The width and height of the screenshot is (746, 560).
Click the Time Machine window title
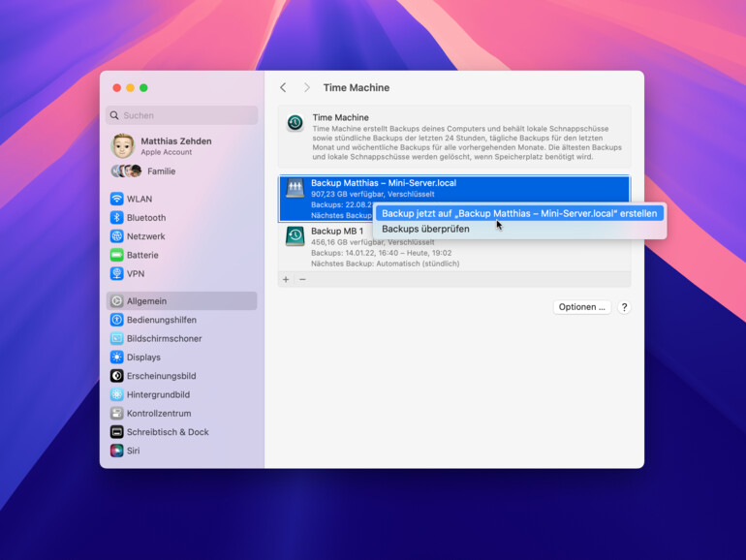357,87
